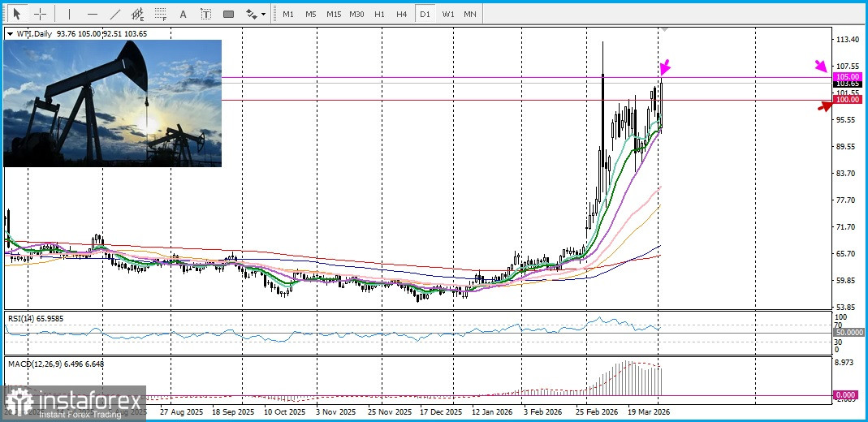
Task: Switch to H1 timeframe
Action: tap(379, 14)
